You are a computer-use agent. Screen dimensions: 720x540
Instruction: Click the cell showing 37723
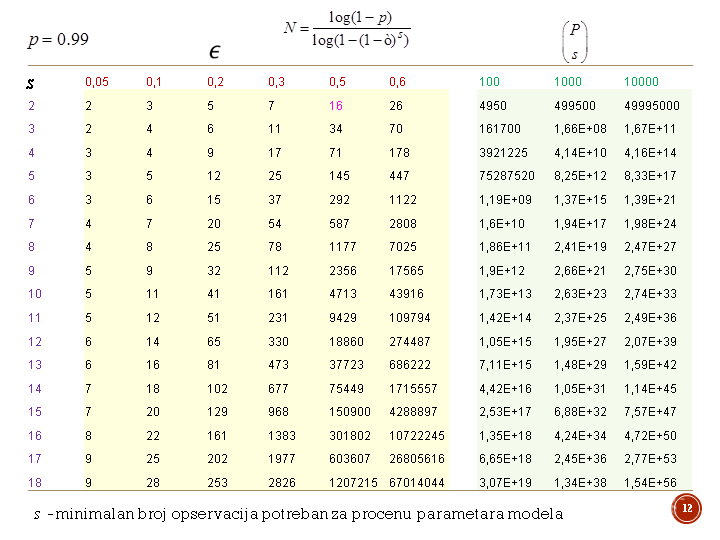346,365
